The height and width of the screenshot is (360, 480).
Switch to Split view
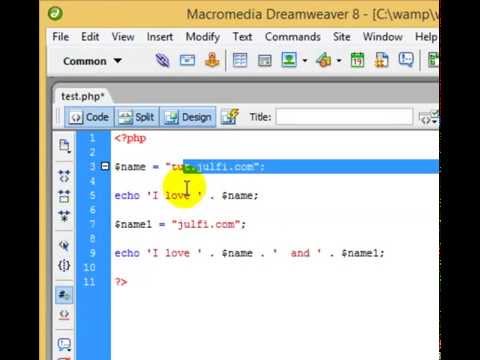pos(137,117)
